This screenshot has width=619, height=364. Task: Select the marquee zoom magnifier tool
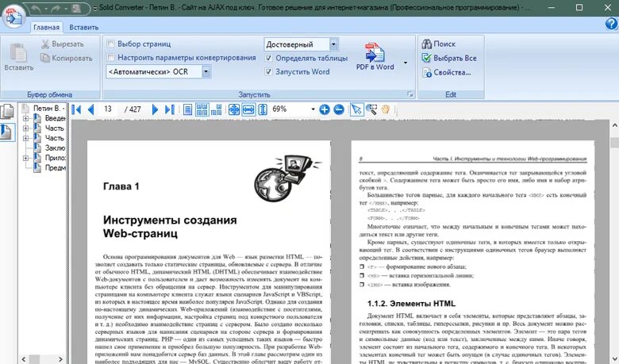pos(371,109)
